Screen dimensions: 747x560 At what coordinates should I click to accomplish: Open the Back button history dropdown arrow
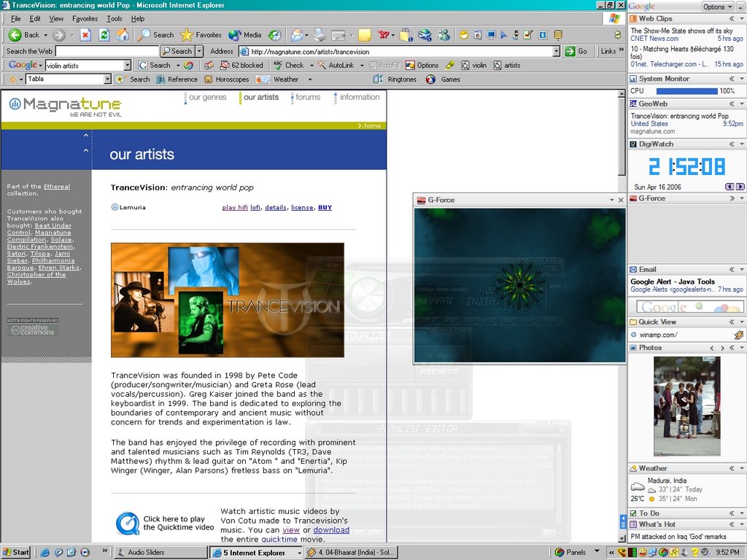46,35
